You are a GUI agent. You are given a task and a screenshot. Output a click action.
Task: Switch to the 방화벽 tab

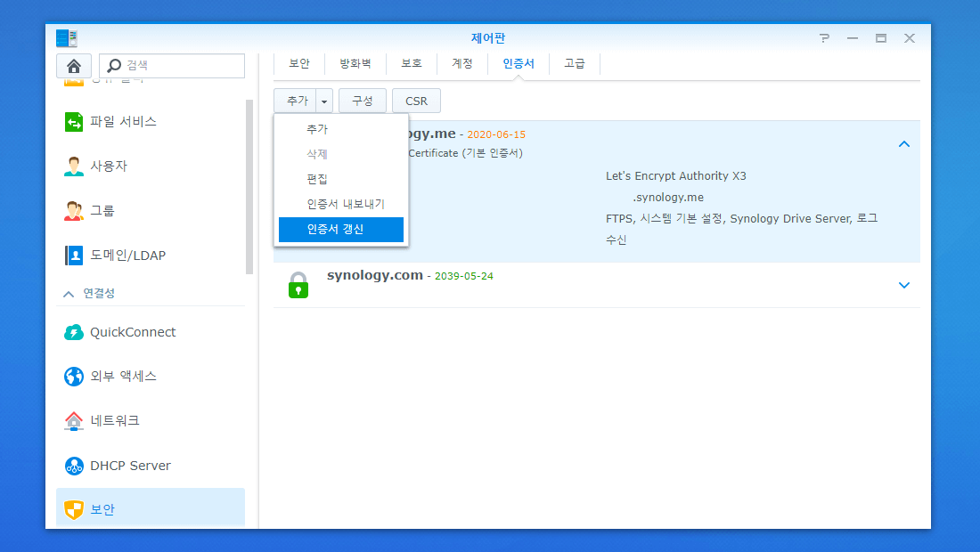click(x=355, y=64)
